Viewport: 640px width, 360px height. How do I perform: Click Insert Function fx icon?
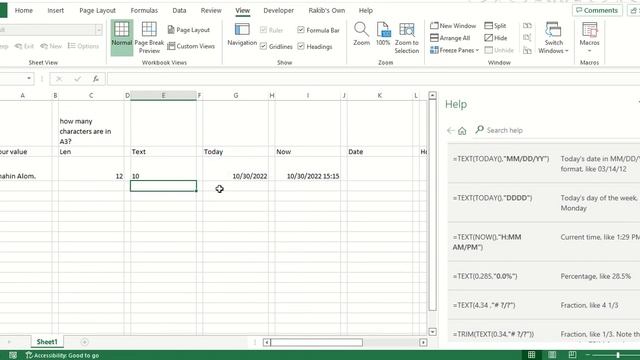point(96,79)
